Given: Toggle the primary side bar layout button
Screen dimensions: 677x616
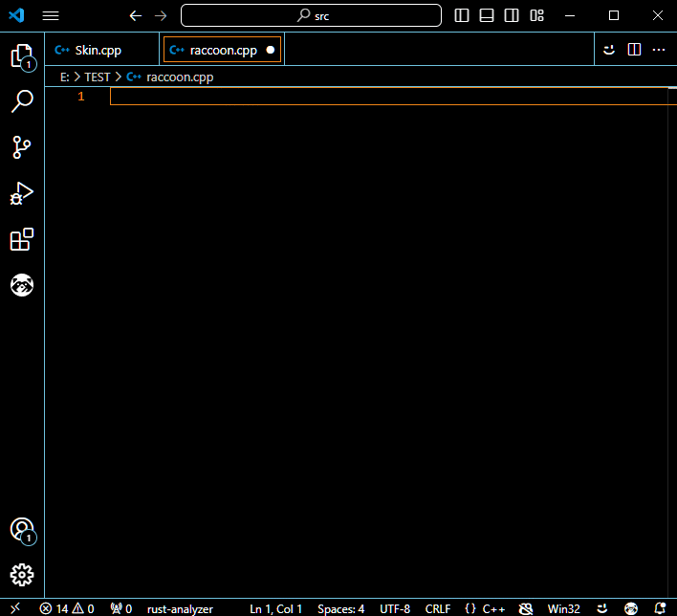Looking at the screenshot, I should coord(462,15).
